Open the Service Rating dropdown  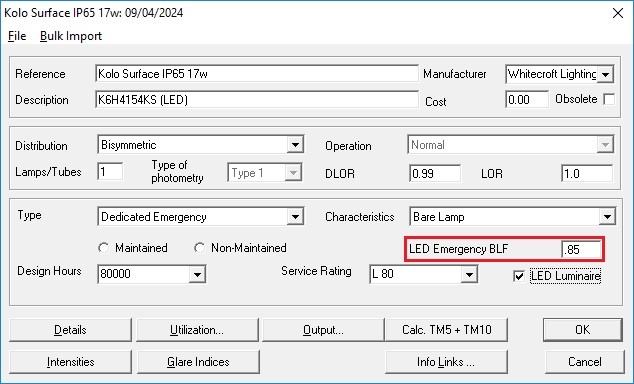(x=469, y=274)
